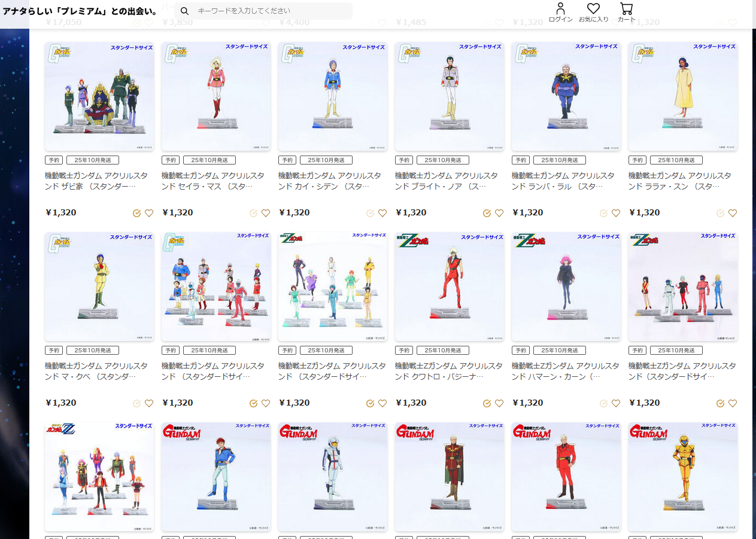View the セイラ・マス pink uniform product image
Screen dimensions: 756x539
click(216, 96)
